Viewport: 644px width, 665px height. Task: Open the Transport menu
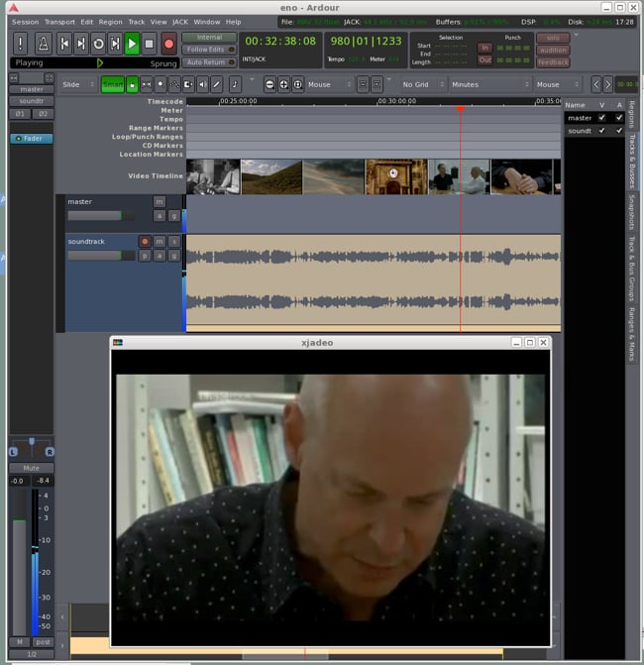coord(59,21)
